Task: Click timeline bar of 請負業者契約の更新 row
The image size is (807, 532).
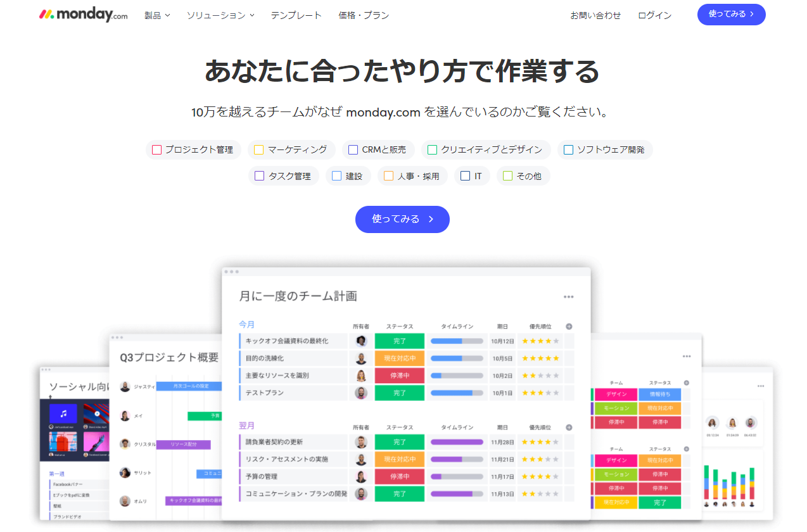Action: tap(457, 442)
